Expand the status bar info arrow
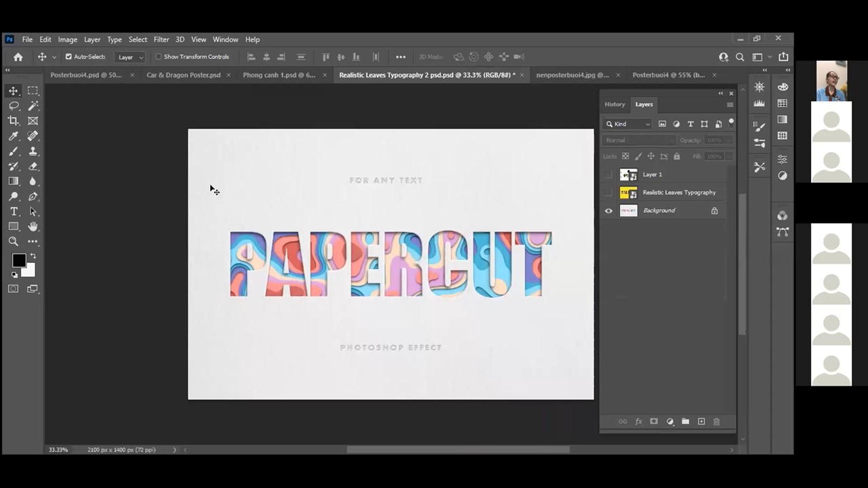 [174, 450]
